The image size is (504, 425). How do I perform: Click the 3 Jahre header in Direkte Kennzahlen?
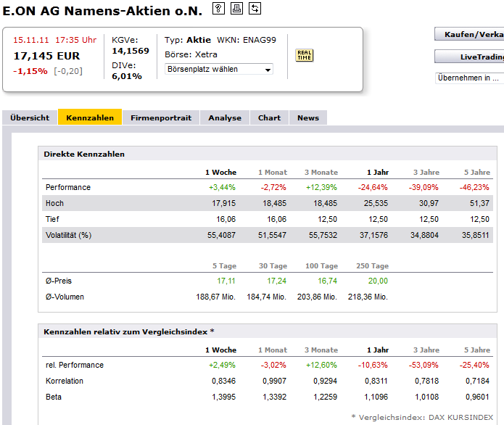pos(426,173)
